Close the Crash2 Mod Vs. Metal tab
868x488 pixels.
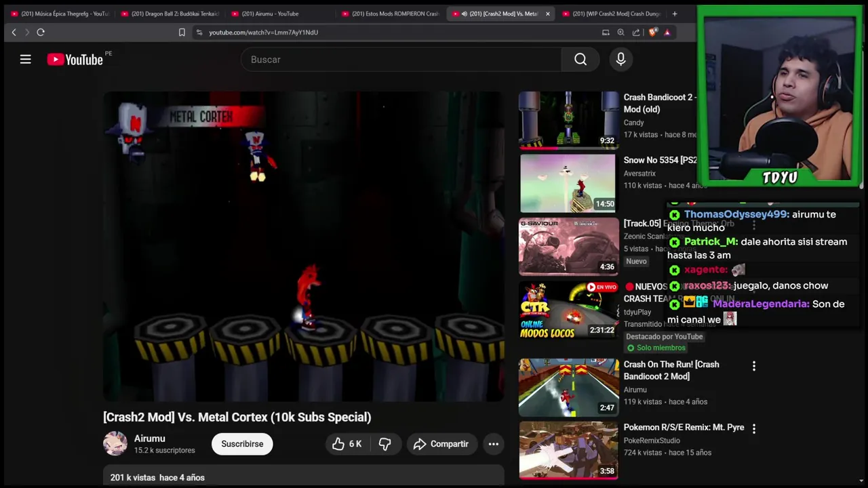pos(547,14)
